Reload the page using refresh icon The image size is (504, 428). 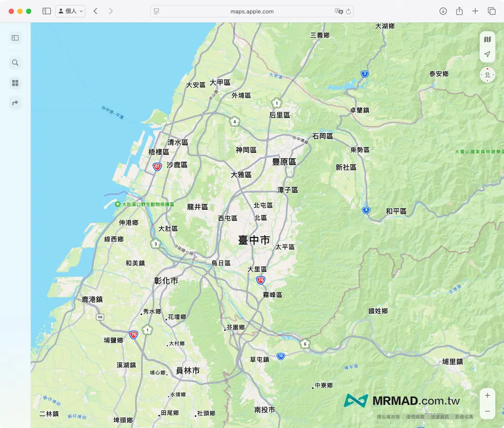tap(348, 11)
